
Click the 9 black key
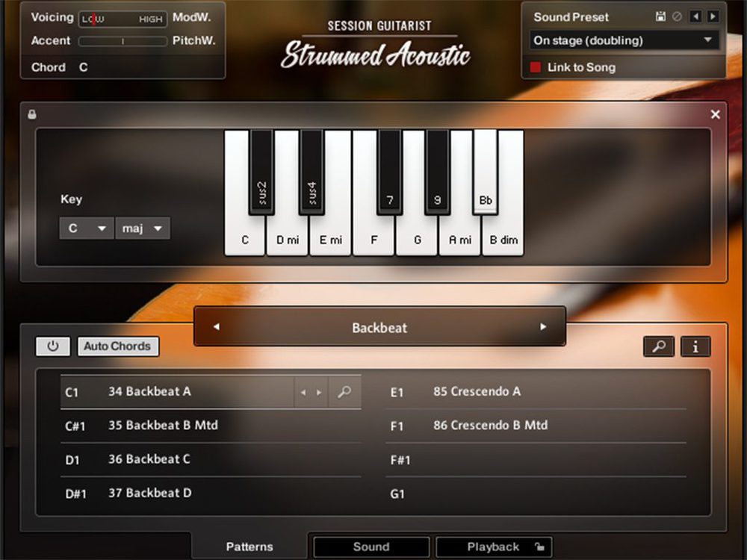(x=437, y=172)
